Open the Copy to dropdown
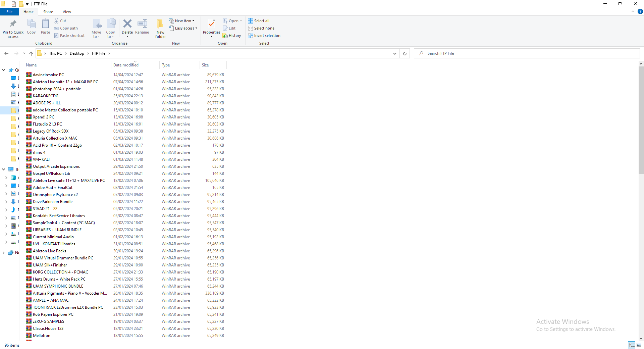 [110, 29]
